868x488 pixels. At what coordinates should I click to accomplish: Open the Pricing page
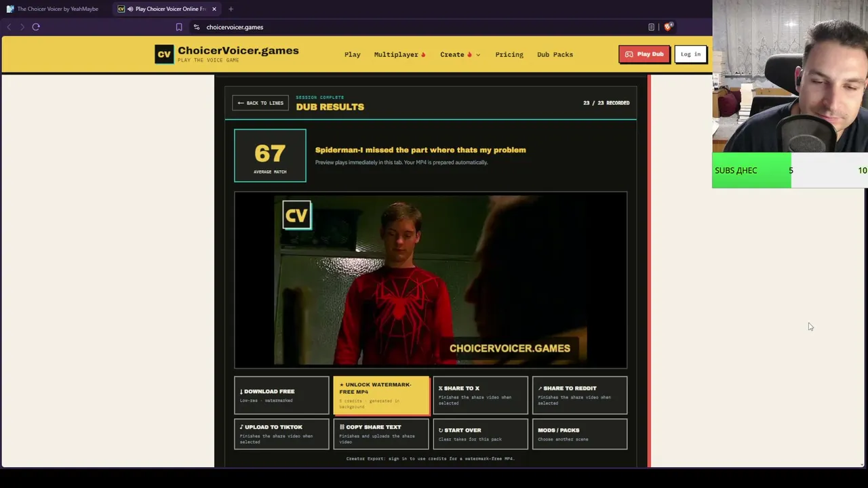509,54
